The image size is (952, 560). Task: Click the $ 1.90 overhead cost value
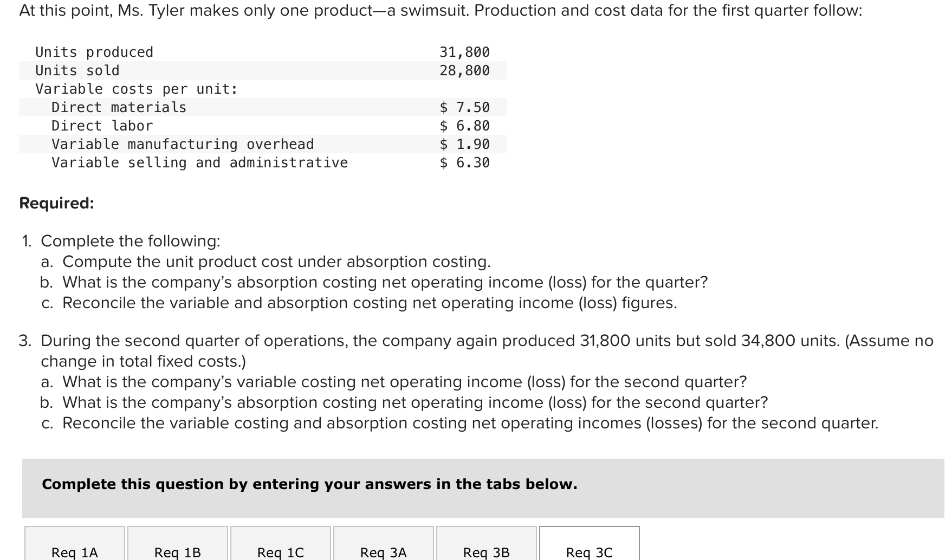(464, 144)
